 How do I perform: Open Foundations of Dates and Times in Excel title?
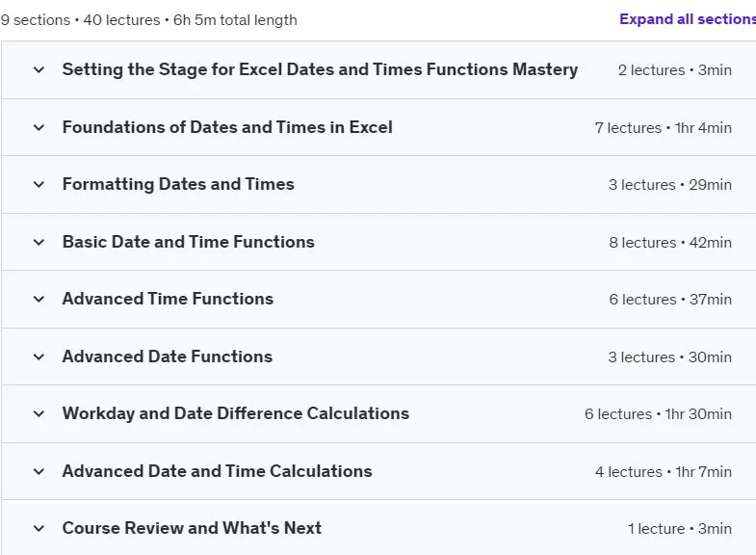pyautogui.click(x=227, y=127)
